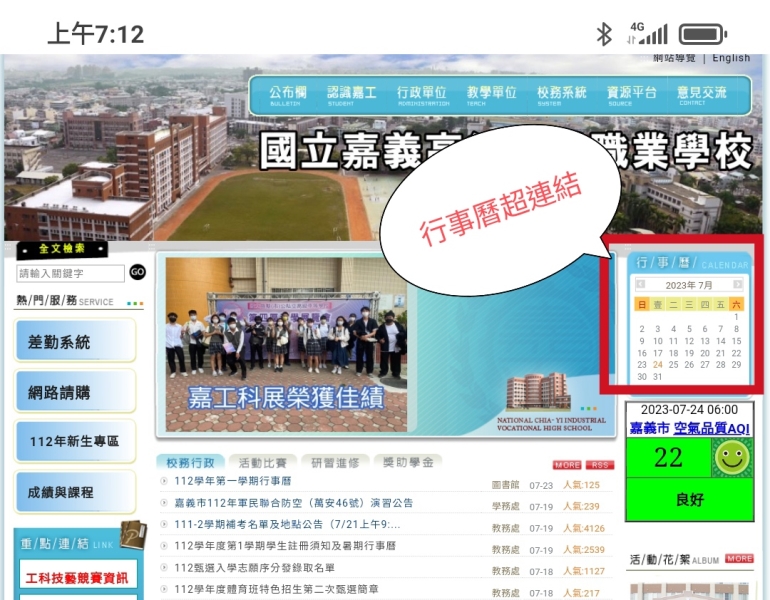Select day 31 in the calendar
The height and width of the screenshot is (600, 770).
[658, 377]
